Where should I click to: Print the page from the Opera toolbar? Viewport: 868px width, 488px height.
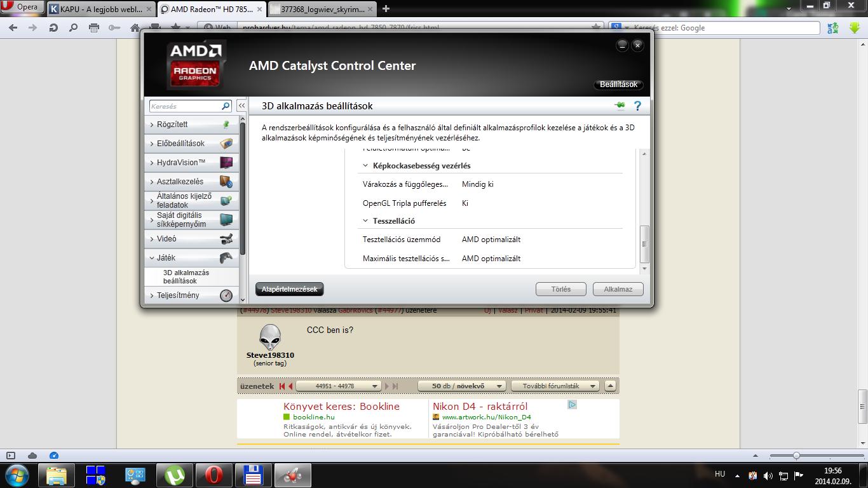[x=94, y=27]
